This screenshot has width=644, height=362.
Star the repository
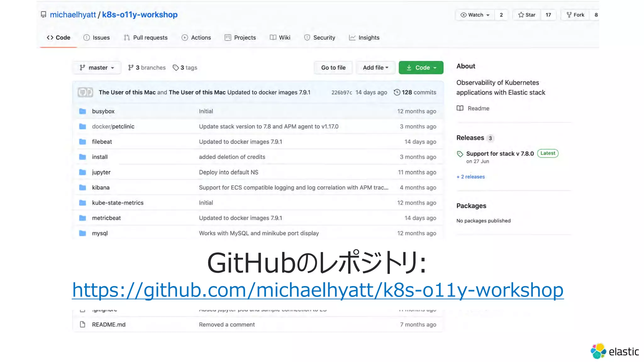(527, 15)
